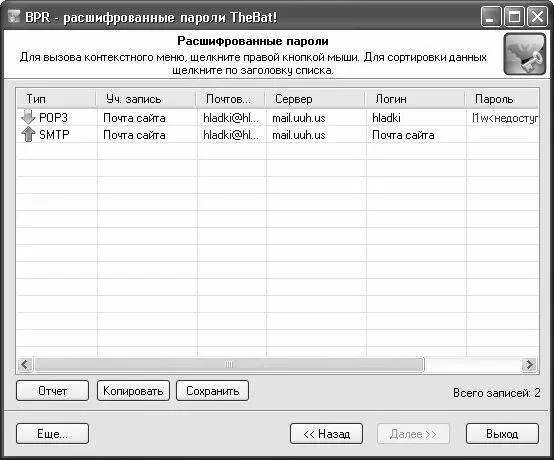The image size is (554, 460).
Task: Click the hladki login cell
Action: pyautogui.click(x=386, y=118)
